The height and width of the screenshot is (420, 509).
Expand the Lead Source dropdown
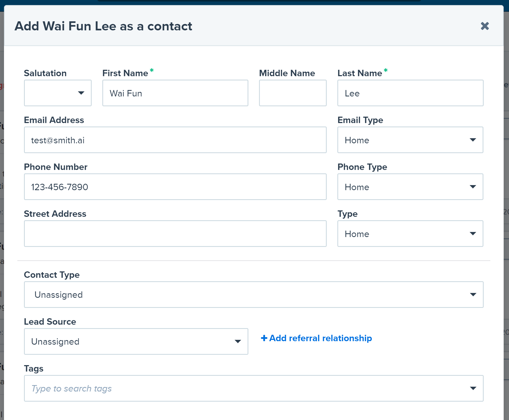coord(136,341)
